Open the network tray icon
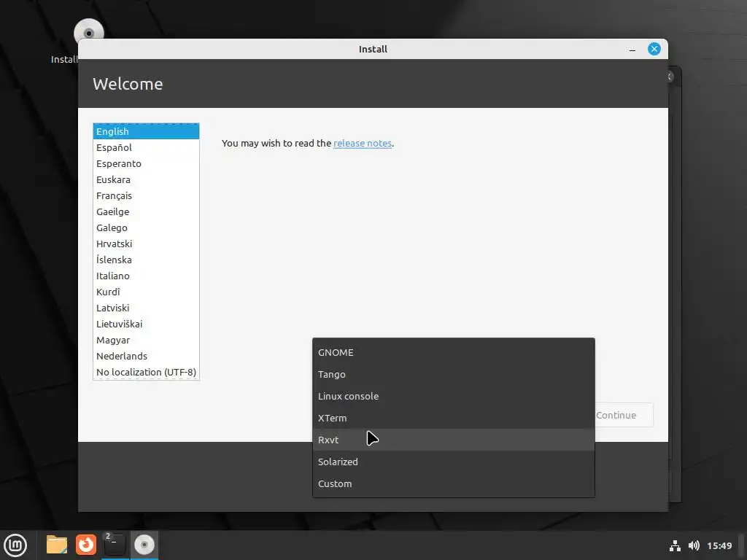 pos(675,545)
